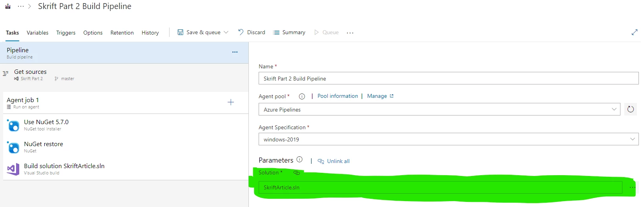Browse for Solution file ellipsis button
Viewport: 644px width, 207px height.
(632, 187)
